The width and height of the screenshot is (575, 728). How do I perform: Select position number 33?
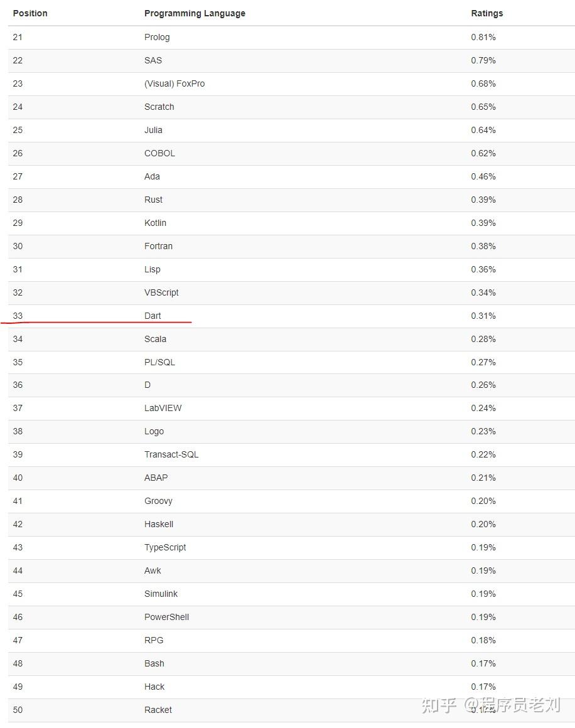18,316
